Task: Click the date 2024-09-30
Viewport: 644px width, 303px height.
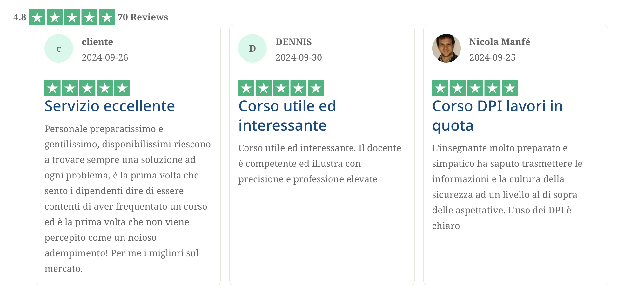Action: tap(299, 57)
